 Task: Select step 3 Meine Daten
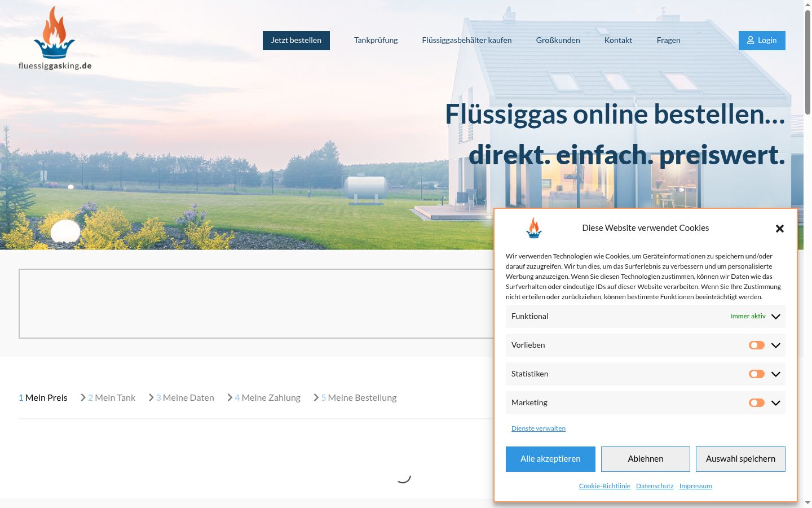185,398
